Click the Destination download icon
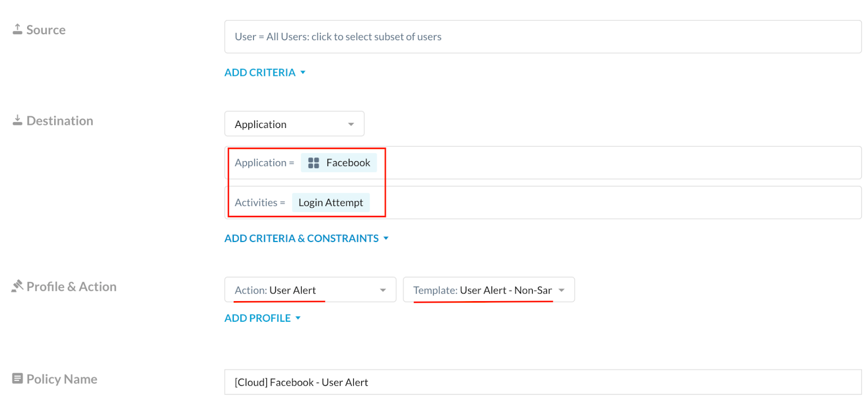868x402 pixels. [17, 120]
